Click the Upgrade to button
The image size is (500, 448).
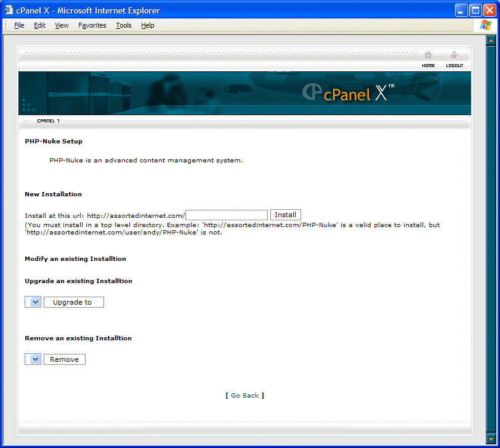click(x=74, y=302)
